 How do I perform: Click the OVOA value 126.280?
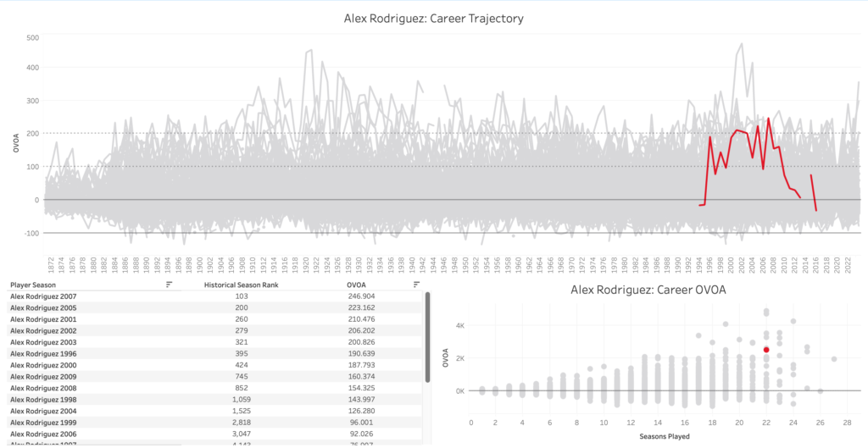coord(363,411)
